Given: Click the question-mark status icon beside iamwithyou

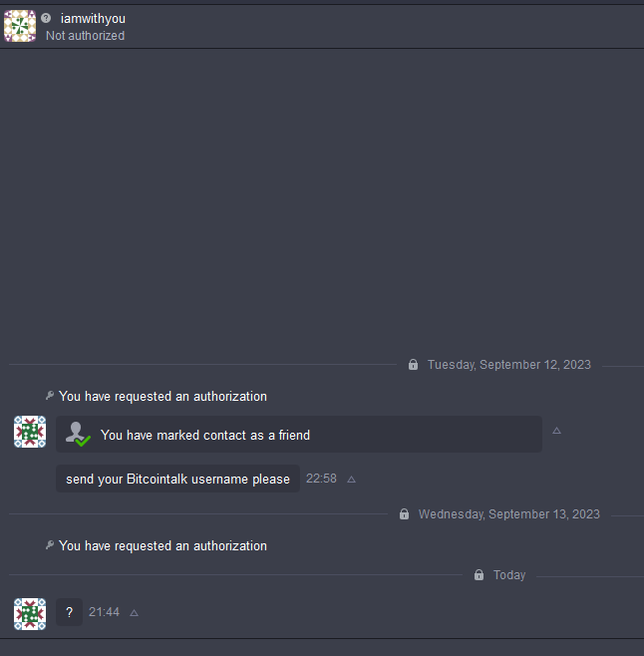Looking at the screenshot, I should coord(46,18).
